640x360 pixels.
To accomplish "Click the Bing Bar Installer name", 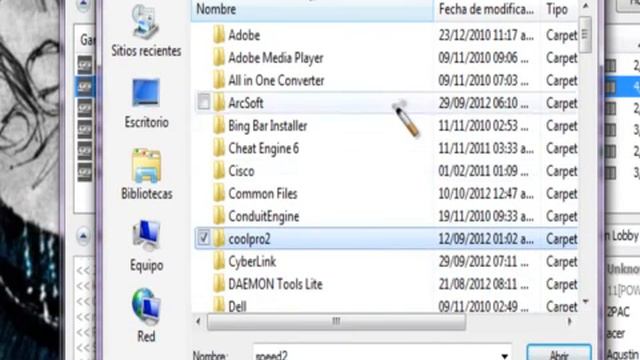I will [267, 126].
